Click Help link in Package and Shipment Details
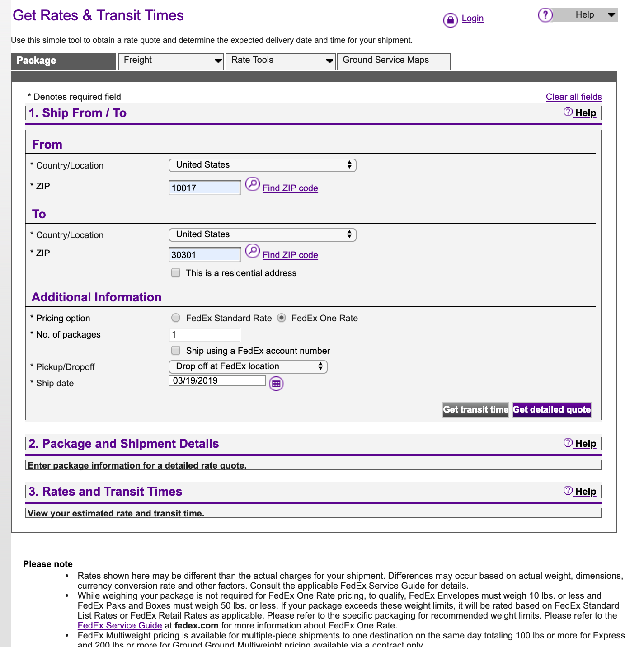644x647 pixels. (586, 444)
